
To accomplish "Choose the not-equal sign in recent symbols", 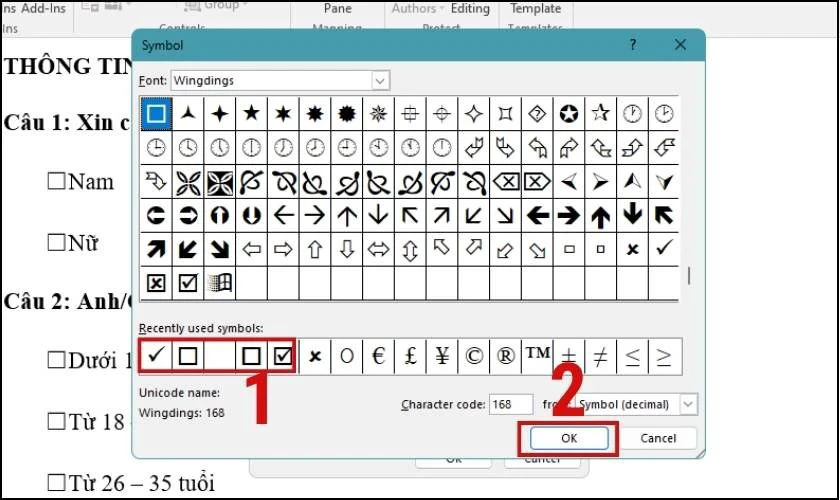I will 600,355.
